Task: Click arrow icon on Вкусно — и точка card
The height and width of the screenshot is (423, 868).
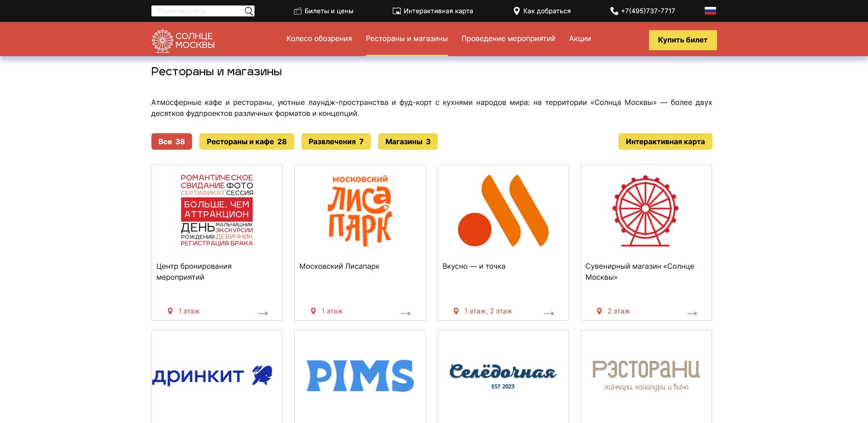Action: (x=549, y=313)
